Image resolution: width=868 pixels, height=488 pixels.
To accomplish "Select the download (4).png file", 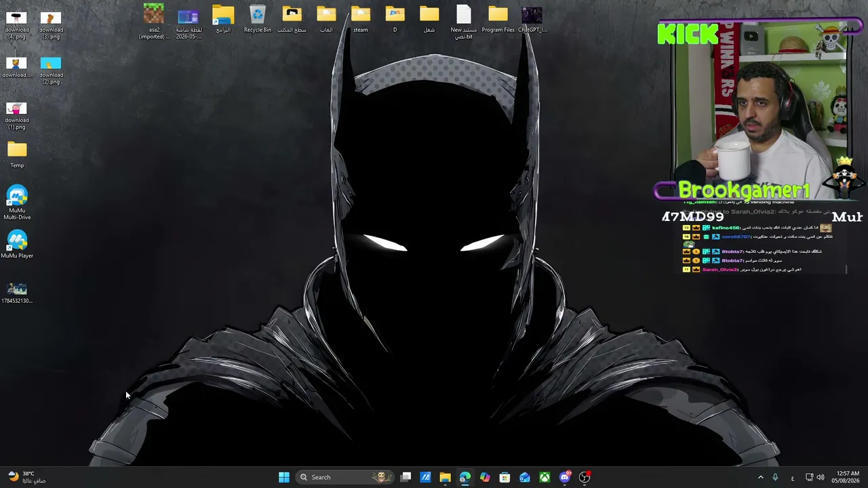I will coord(17,25).
